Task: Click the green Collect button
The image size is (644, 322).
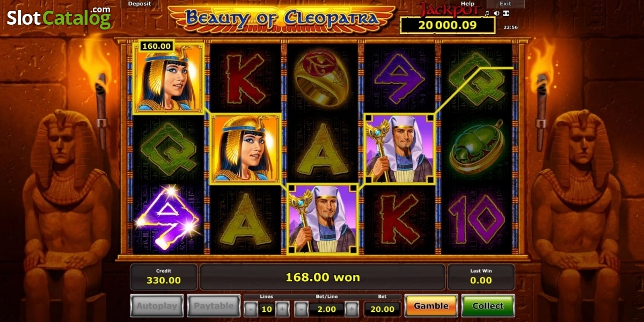Action: click(488, 306)
